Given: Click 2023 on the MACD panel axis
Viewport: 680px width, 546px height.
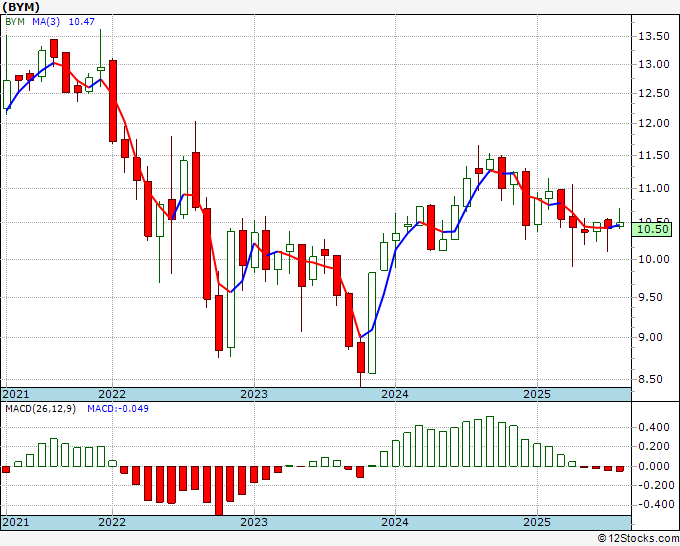Looking at the screenshot, I should click(x=254, y=522).
